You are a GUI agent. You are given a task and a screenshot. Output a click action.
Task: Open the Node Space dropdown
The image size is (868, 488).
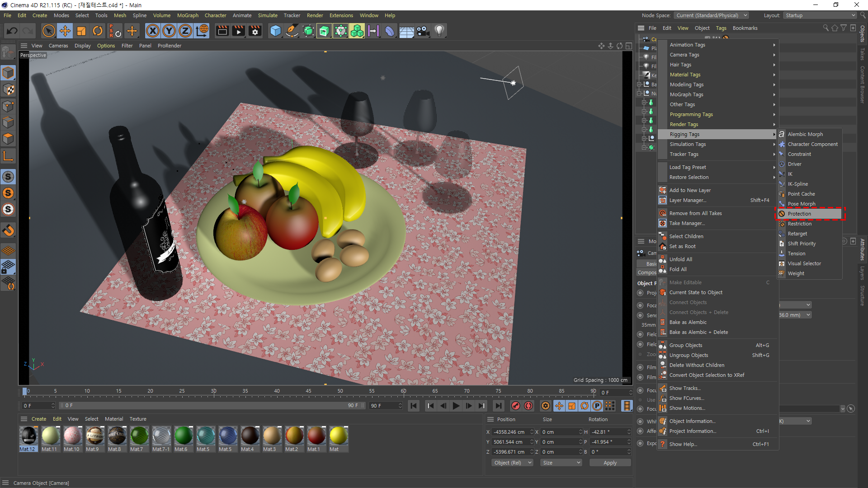coord(712,15)
